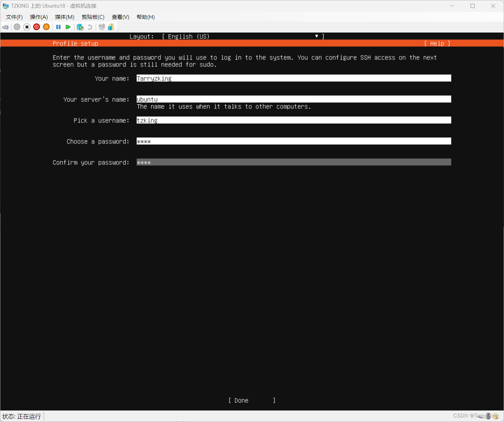Screen dimensions: 504x422
Task: Open the 文件(F) menu
Action: [14, 17]
